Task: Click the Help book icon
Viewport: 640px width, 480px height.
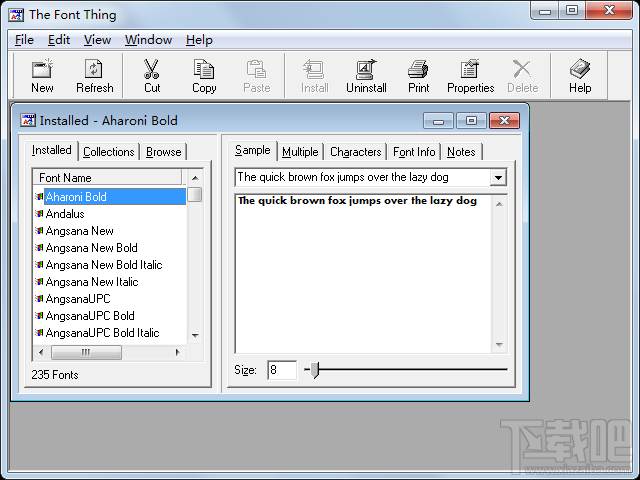Action: point(580,69)
